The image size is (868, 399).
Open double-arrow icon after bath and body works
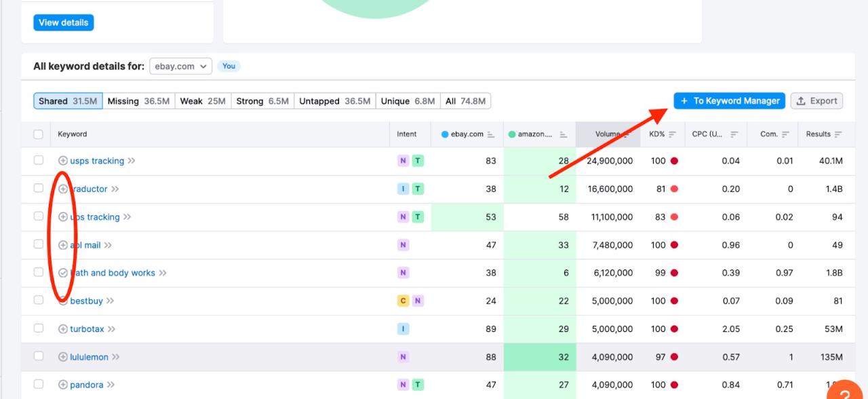[x=163, y=273]
